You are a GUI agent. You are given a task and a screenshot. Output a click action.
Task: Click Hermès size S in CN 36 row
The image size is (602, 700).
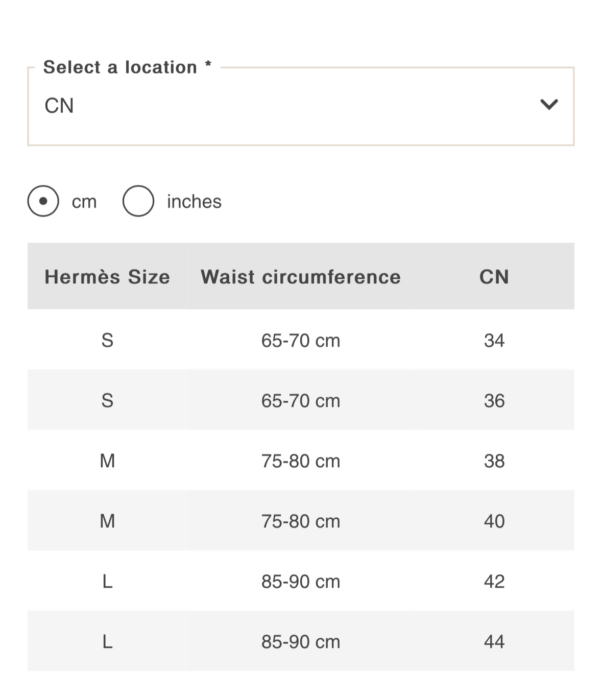107,400
